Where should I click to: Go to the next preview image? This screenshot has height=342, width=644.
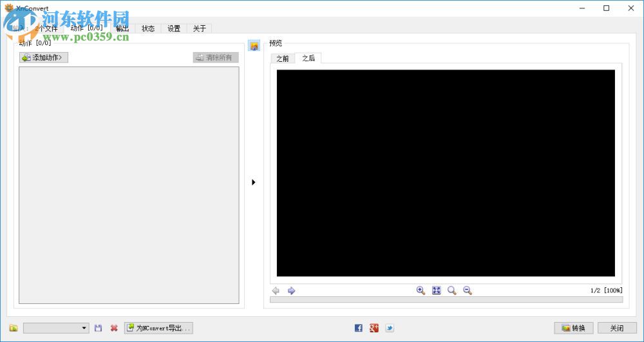[x=291, y=290]
